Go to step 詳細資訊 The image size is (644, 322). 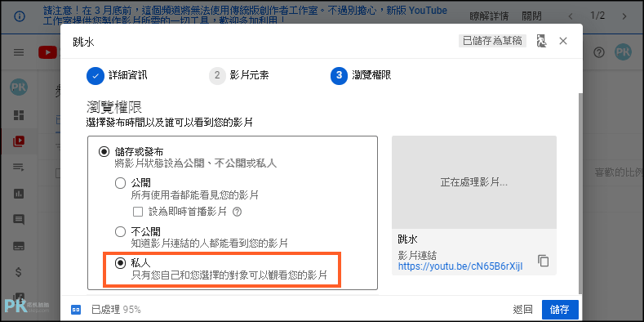tap(117, 76)
